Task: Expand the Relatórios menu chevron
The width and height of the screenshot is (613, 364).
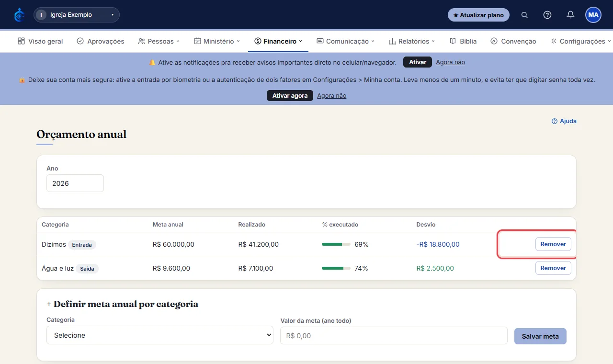Action: click(x=433, y=41)
